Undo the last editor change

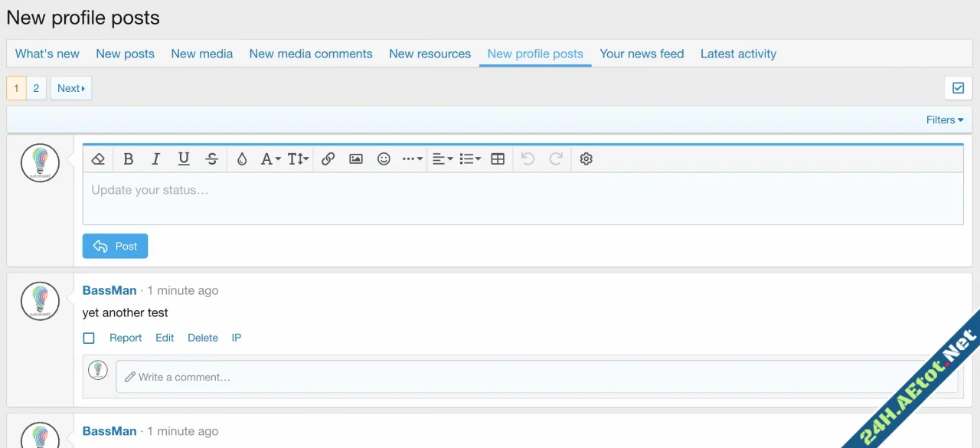[528, 159]
